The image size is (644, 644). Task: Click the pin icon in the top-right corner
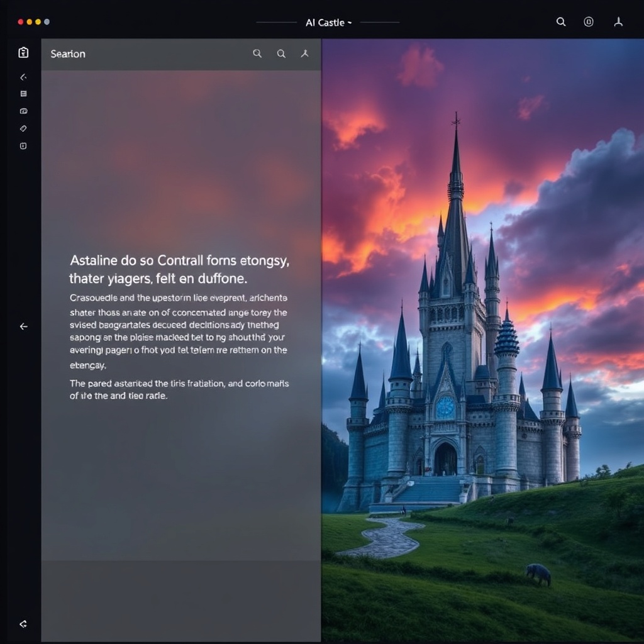pyautogui.click(x=618, y=22)
